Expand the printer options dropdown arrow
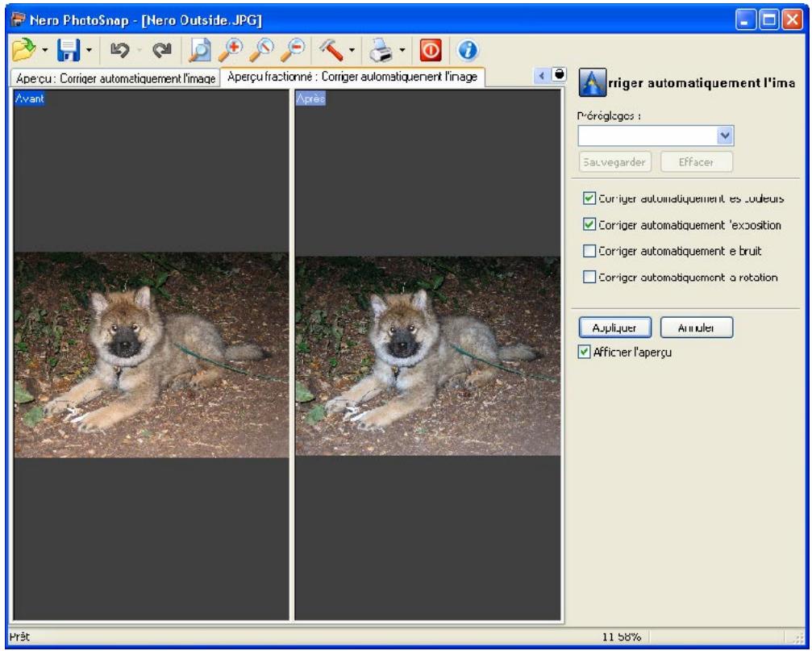This screenshot has width=812, height=651. point(402,50)
